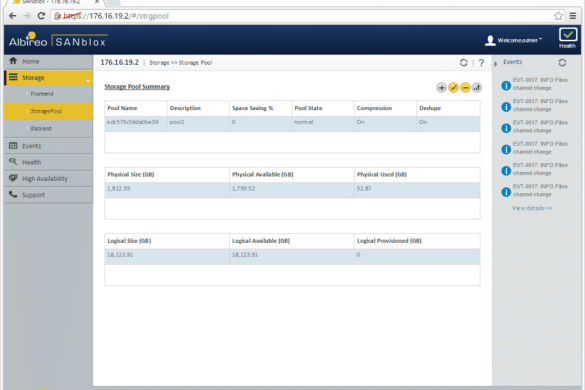
Task: Click the Storage breadcrumb link
Action: (159, 63)
